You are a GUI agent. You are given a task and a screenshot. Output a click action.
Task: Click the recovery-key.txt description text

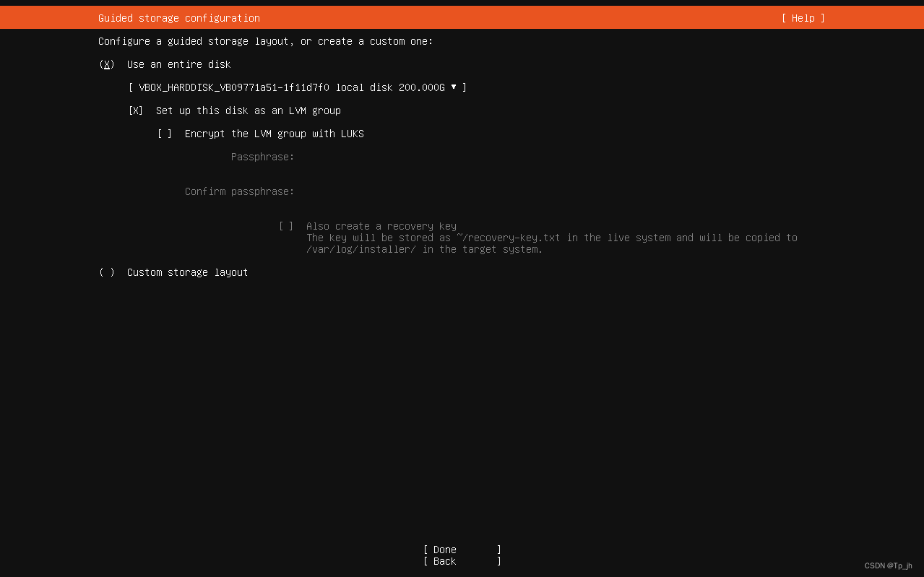(x=552, y=243)
